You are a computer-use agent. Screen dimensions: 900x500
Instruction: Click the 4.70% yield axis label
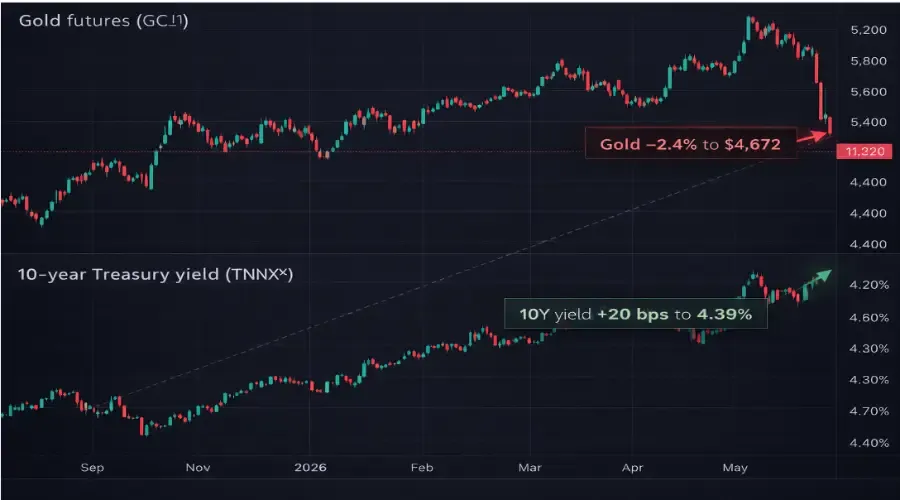(x=868, y=411)
